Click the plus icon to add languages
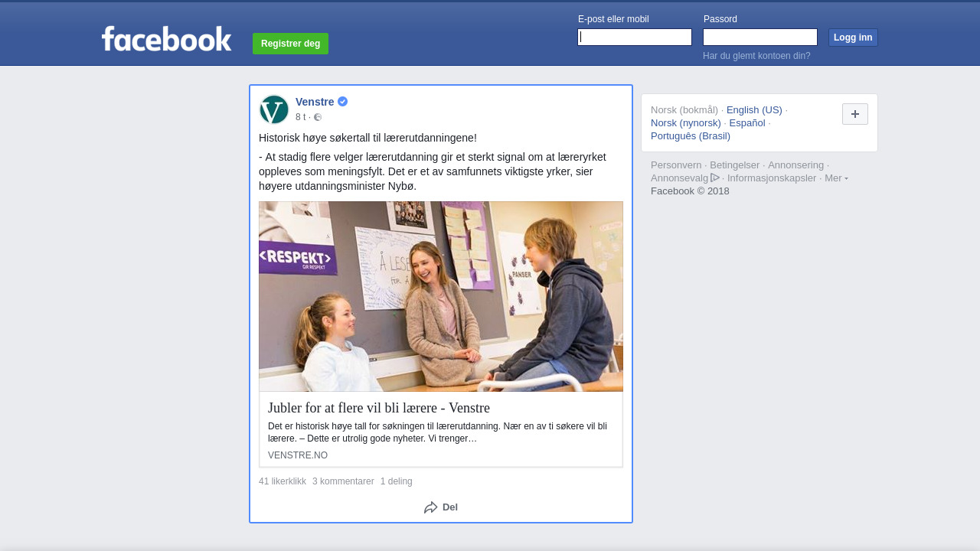The image size is (980, 551). 855,114
